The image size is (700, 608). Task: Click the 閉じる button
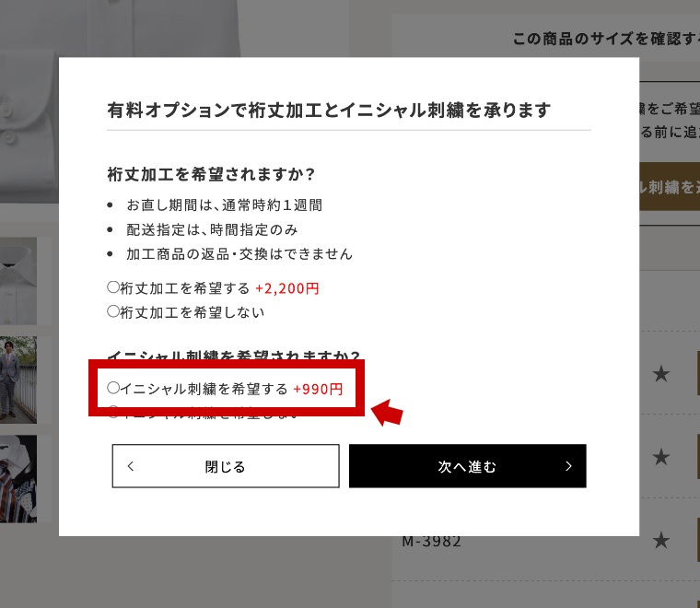[226, 466]
